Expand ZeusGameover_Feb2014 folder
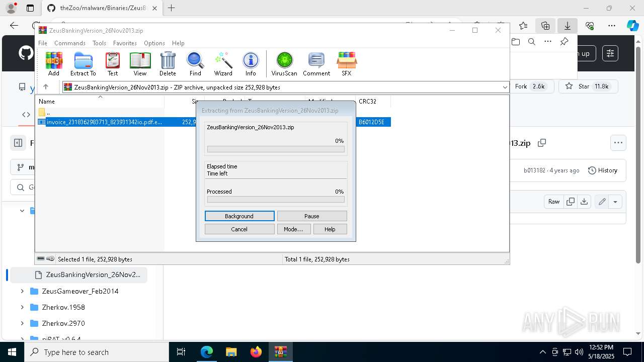The width and height of the screenshot is (644, 362). point(22,291)
